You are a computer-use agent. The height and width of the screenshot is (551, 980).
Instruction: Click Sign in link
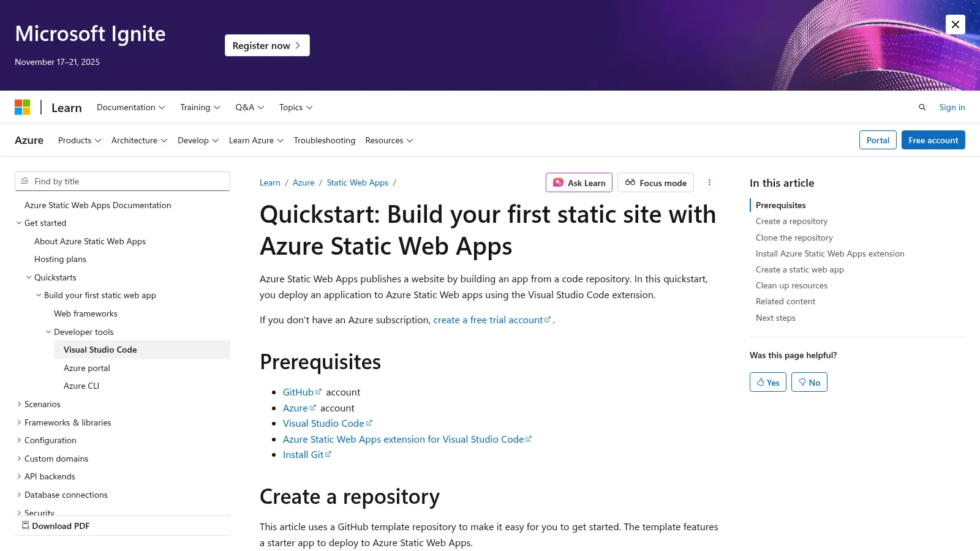(x=952, y=107)
